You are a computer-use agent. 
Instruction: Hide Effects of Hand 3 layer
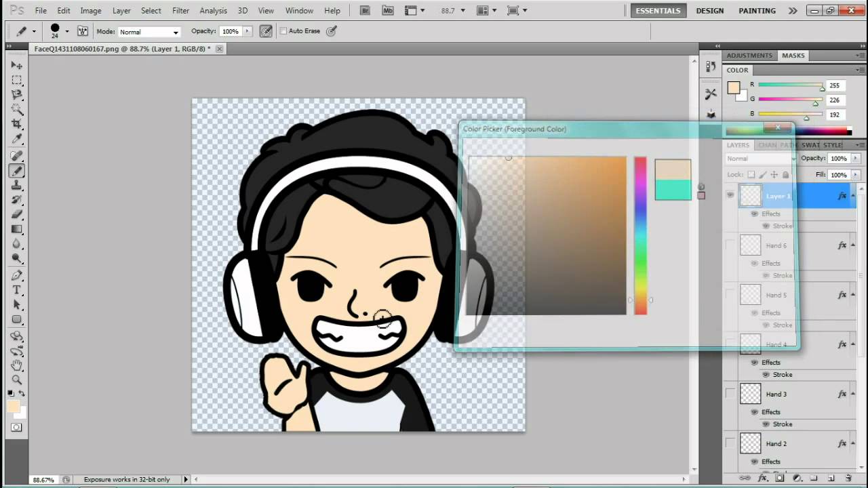(754, 411)
